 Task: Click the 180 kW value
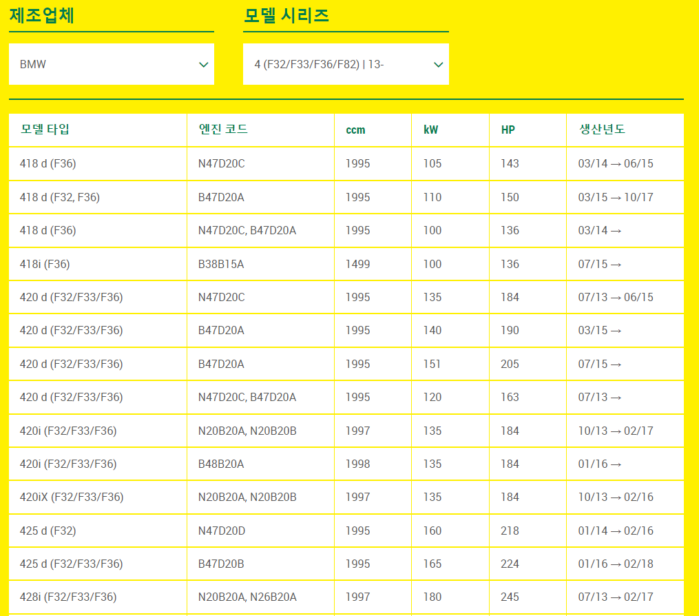click(432, 597)
